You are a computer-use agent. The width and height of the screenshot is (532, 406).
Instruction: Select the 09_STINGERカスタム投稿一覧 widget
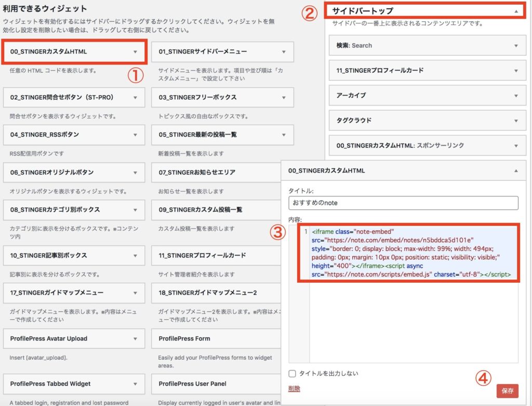pos(216,210)
